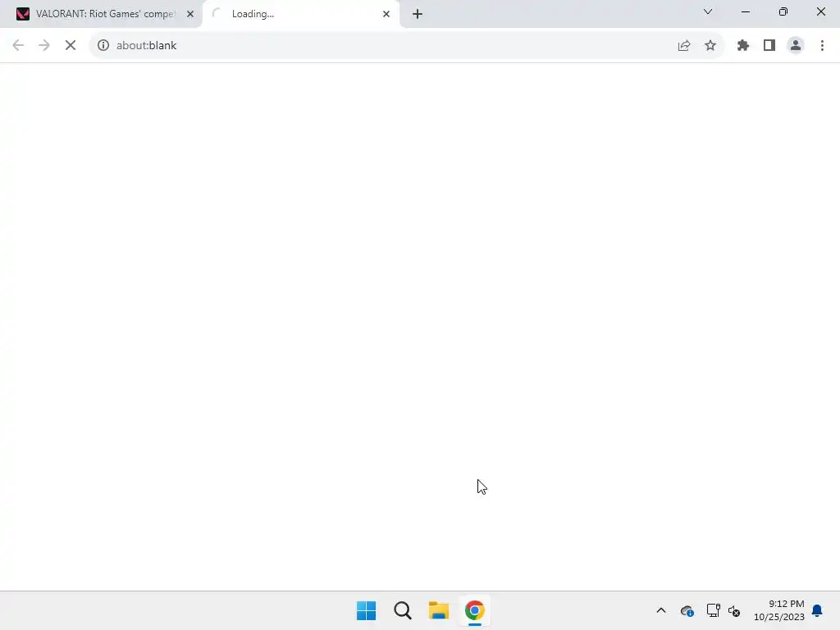Open network display tray icon
The image size is (840, 630).
tap(713, 610)
